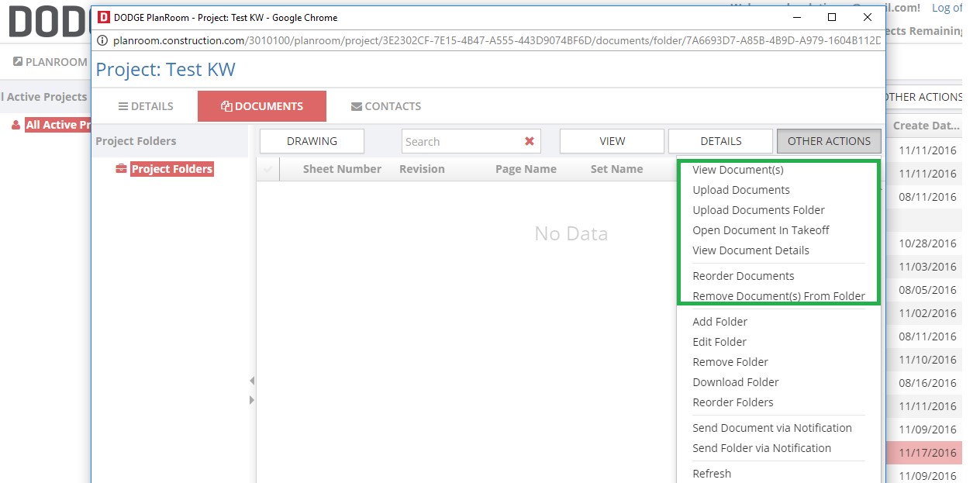Viewport: 980px width, 483px height.
Task: Click into the Search input field
Action: click(461, 141)
